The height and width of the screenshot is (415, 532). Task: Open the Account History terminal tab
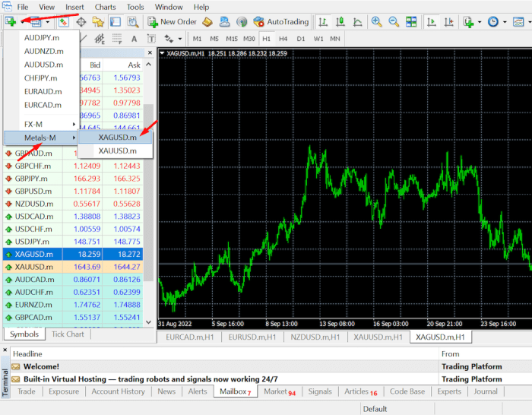(x=118, y=391)
